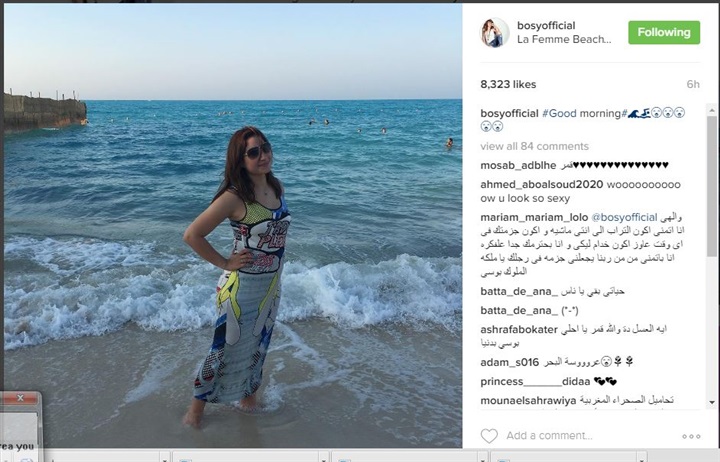Open ahmed_aboalsoud2020 commenter profile

541,185
